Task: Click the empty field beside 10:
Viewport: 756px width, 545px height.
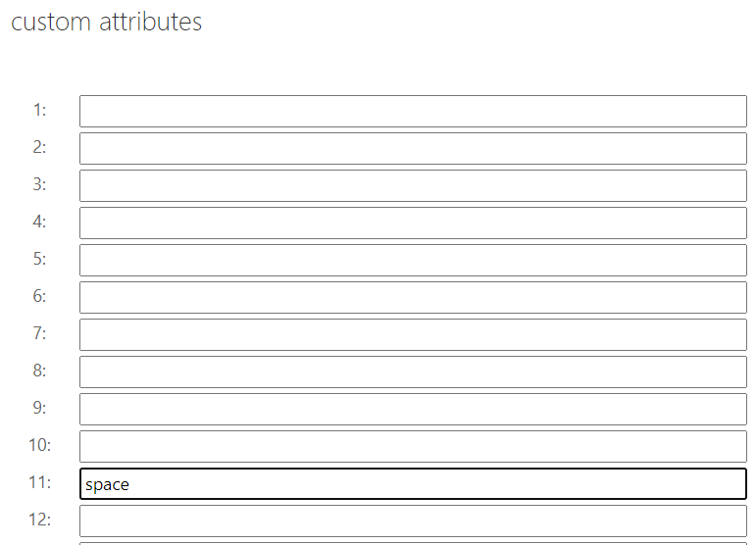Action: (x=413, y=446)
